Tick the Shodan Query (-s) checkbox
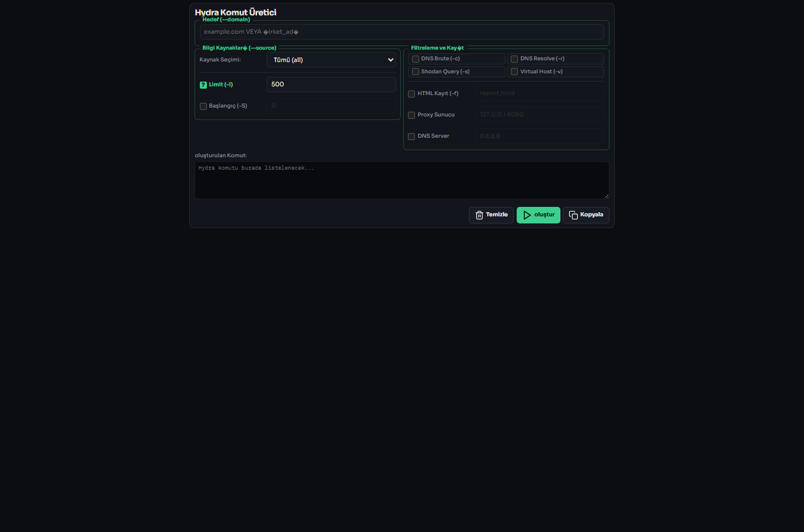The image size is (804, 532). coord(416,72)
